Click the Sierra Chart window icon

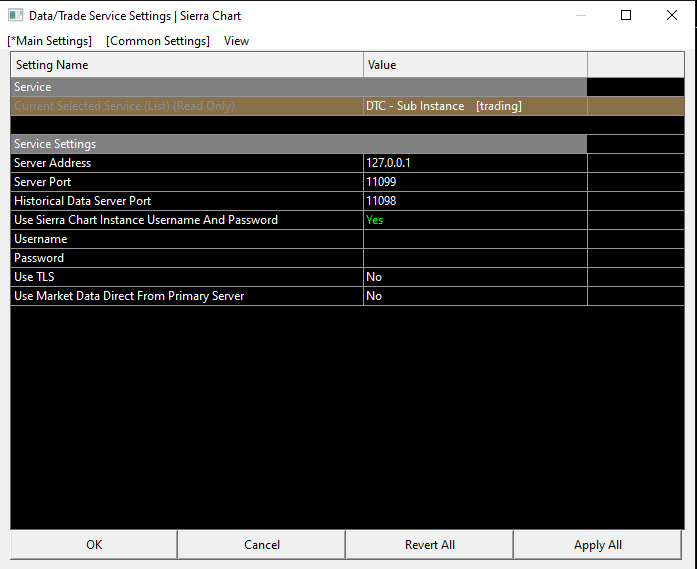pyautogui.click(x=16, y=16)
